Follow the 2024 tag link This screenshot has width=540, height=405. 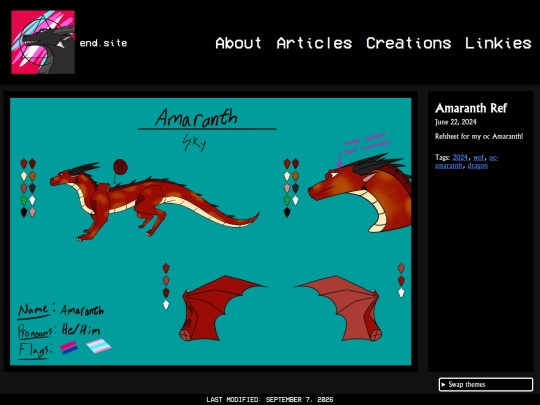(460, 157)
